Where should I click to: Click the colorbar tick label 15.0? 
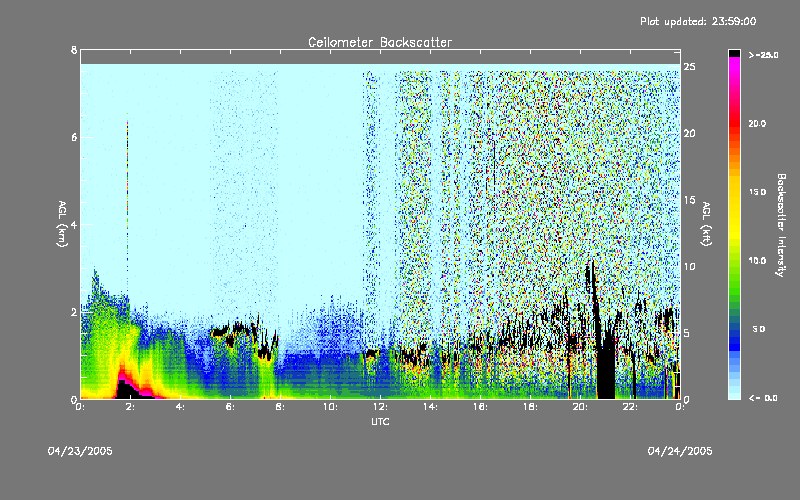(757, 192)
